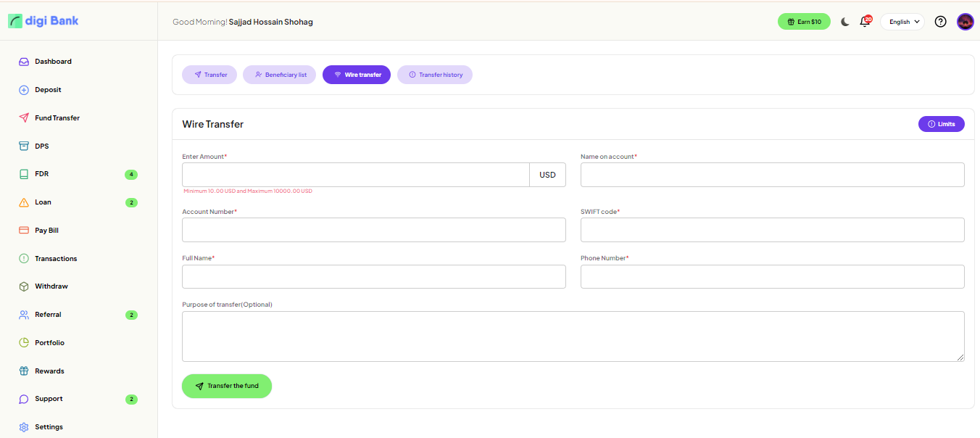The image size is (980, 438).
Task: Toggle dark mode with moon icon
Action: click(x=845, y=22)
